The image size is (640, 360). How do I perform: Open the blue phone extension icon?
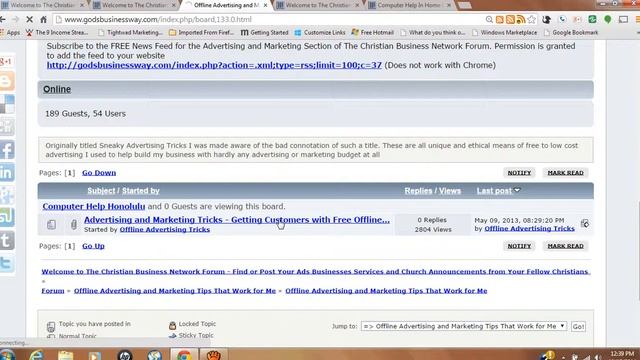tap(562, 19)
